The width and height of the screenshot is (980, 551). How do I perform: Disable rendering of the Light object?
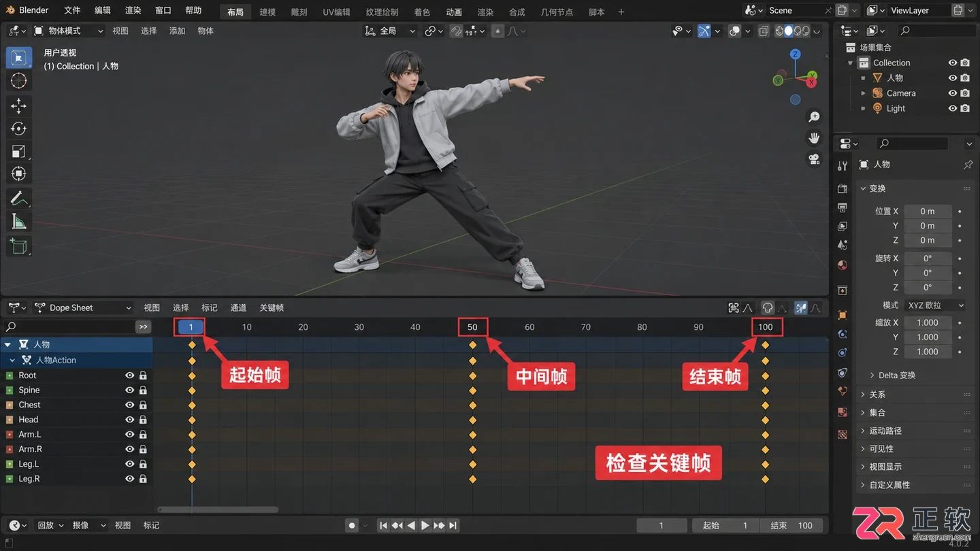(965, 108)
